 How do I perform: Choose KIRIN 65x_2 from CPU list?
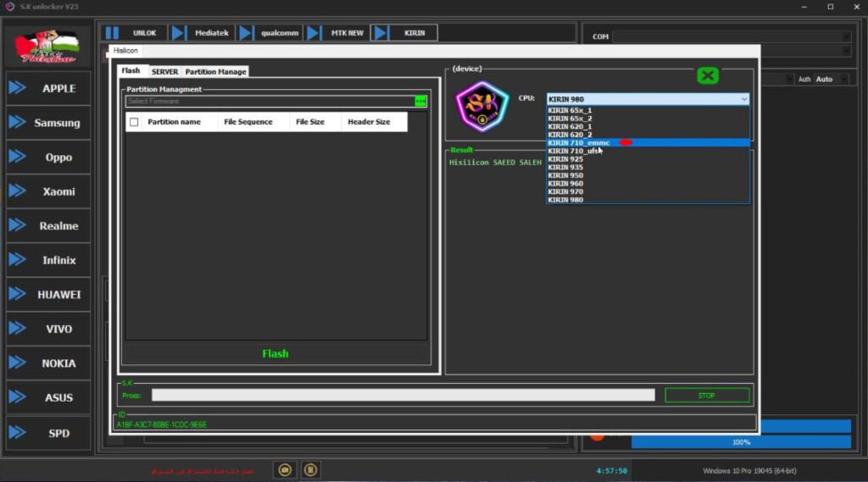[648, 119]
